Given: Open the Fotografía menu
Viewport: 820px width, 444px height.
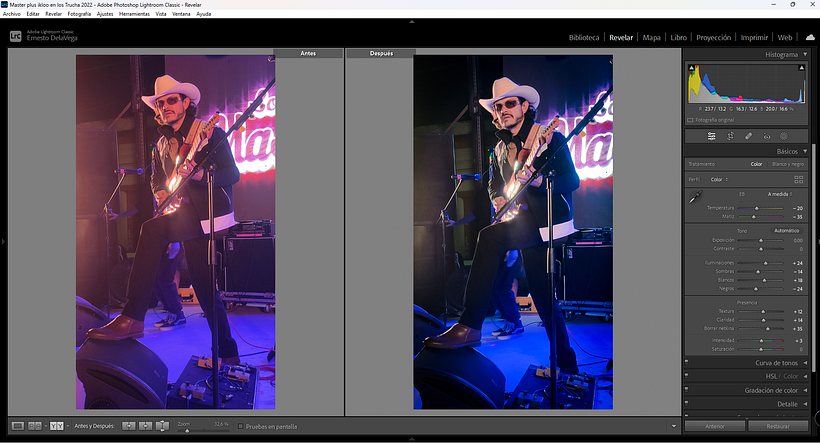Looking at the screenshot, I should coord(79,14).
